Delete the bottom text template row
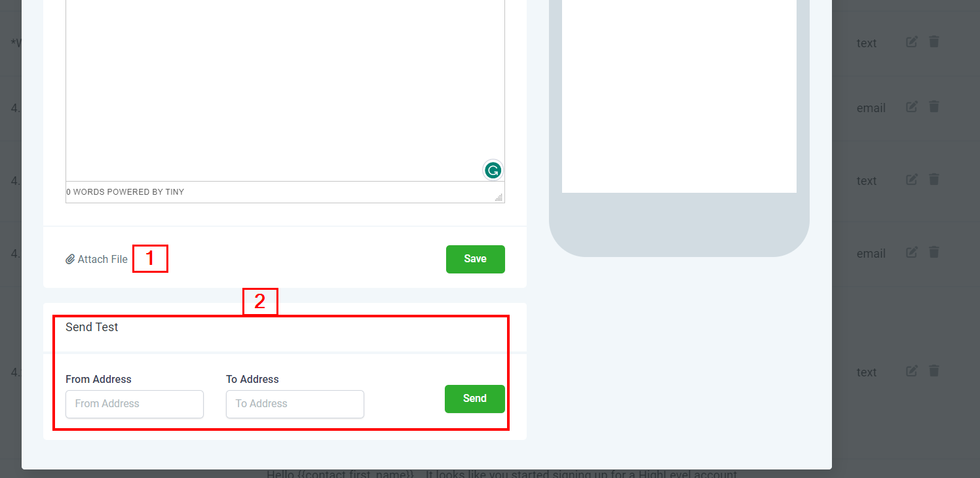 pyautogui.click(x=934, y=371)
